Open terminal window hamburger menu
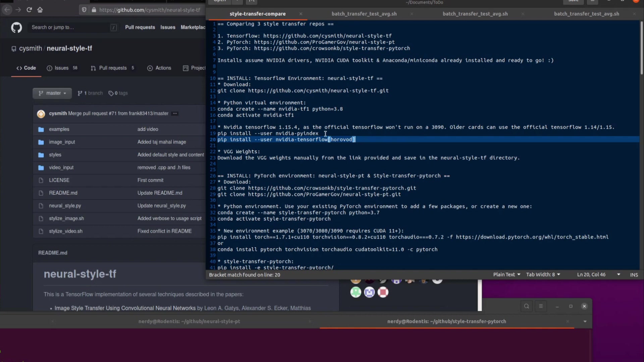 (x=541, y=306)
